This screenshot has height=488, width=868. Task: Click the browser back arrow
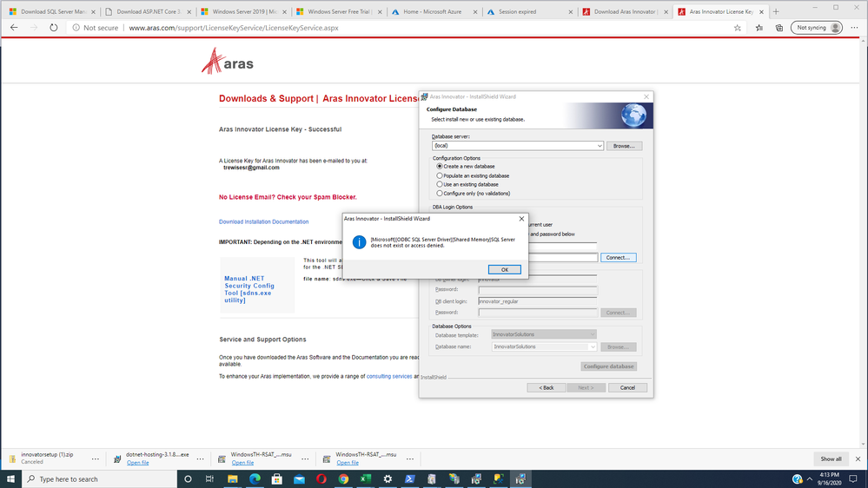(x=14, y=28)
